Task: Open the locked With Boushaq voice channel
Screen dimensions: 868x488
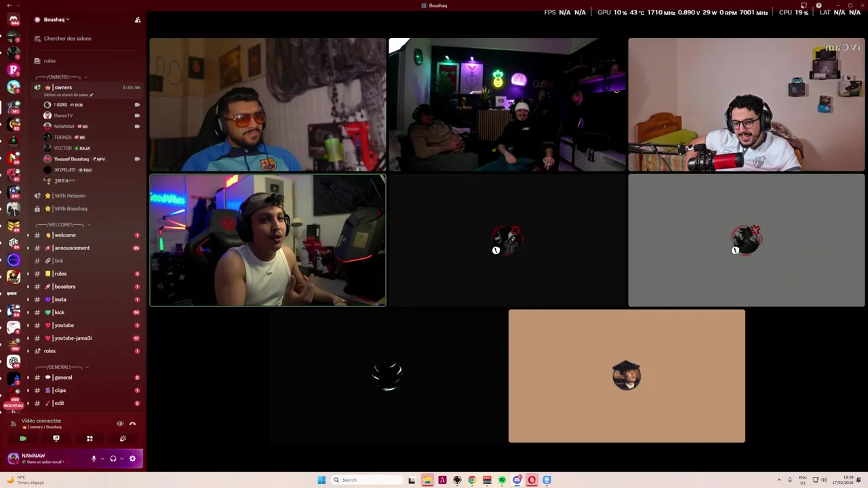Action: coord(87,209)
